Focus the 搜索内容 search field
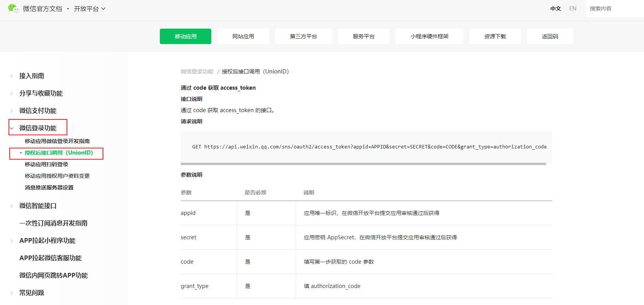Image resolution: width=644 pixels, height=305 pixels. pyautogui.click(x=615, y=9)
